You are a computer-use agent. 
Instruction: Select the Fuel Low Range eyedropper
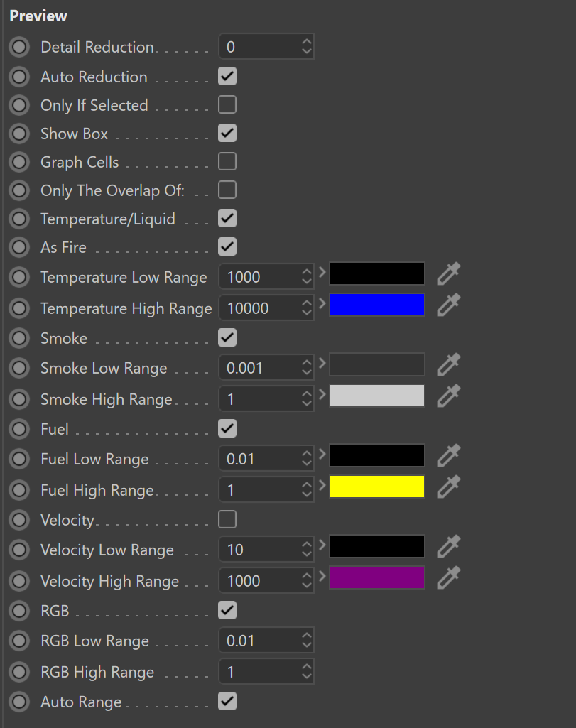point(448,455)
